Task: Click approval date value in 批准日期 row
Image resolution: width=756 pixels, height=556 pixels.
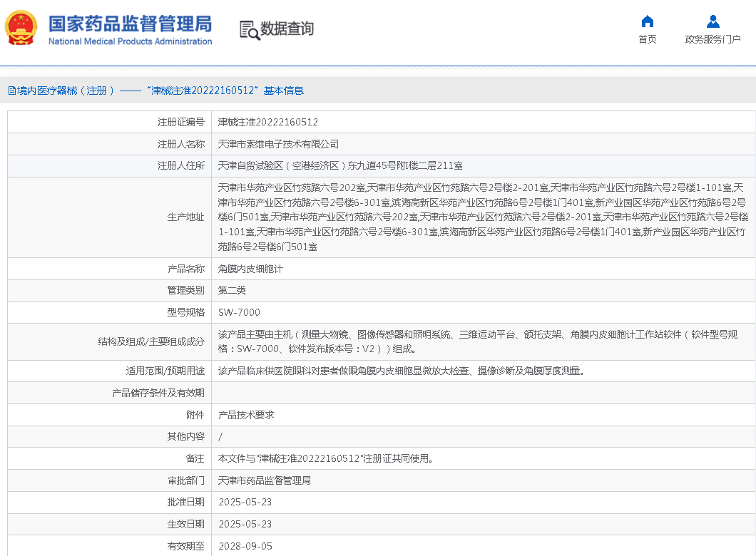Action: (245, 502)
